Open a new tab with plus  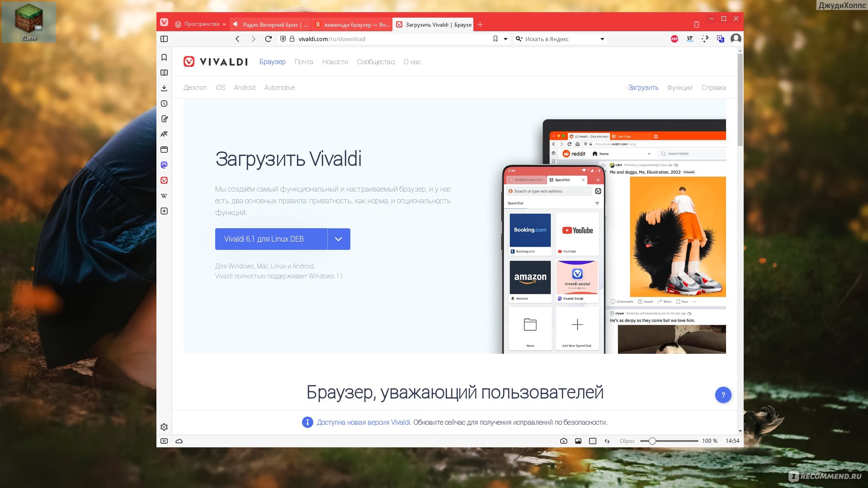(480, 24)
